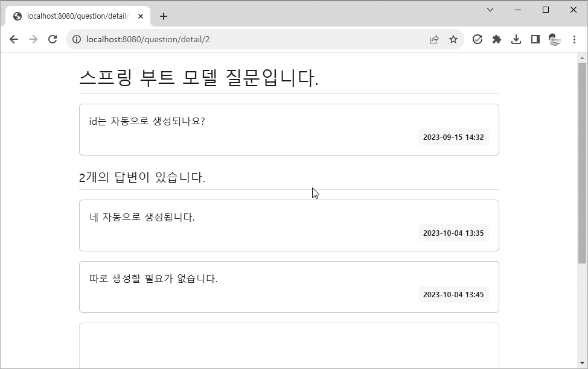The height and width of the screenshot is (369, 588).
Task: Click the forward navigation arrow
Action: 33,39
